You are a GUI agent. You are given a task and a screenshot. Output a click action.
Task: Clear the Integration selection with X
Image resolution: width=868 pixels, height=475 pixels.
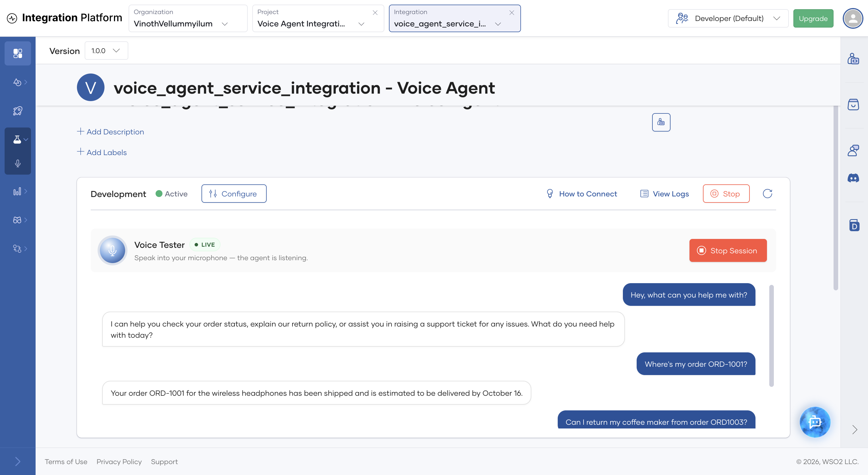click(x=511, y=12)
